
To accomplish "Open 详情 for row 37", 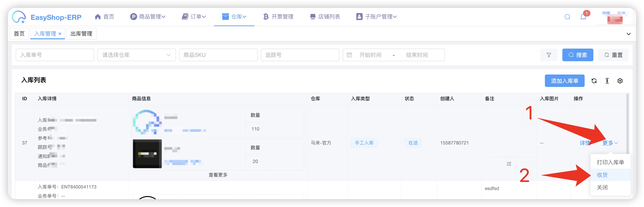I will pos(585,143).
